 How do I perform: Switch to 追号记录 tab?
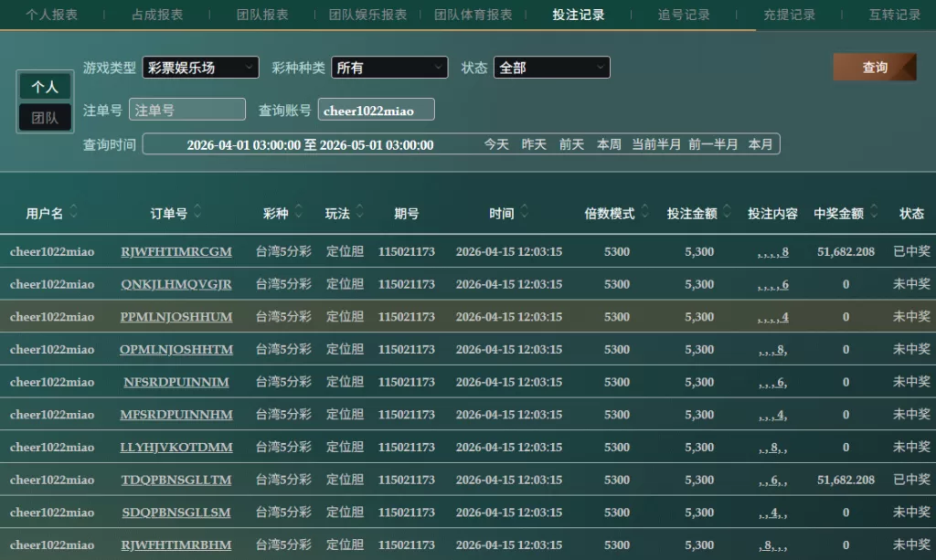[684, 15]
